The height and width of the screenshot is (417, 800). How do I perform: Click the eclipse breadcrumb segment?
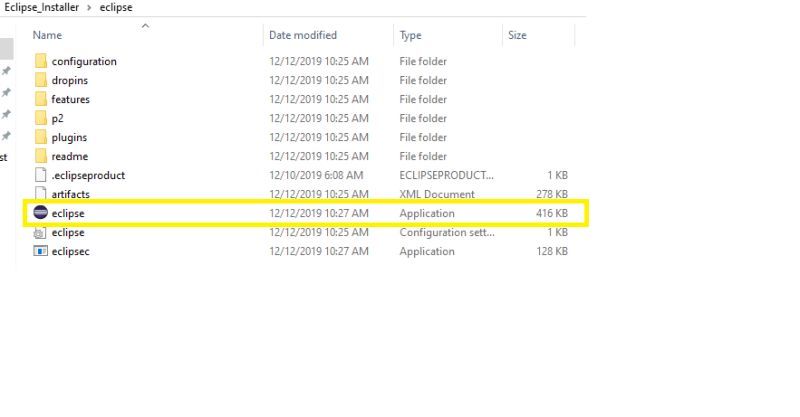tap(116, 7)
